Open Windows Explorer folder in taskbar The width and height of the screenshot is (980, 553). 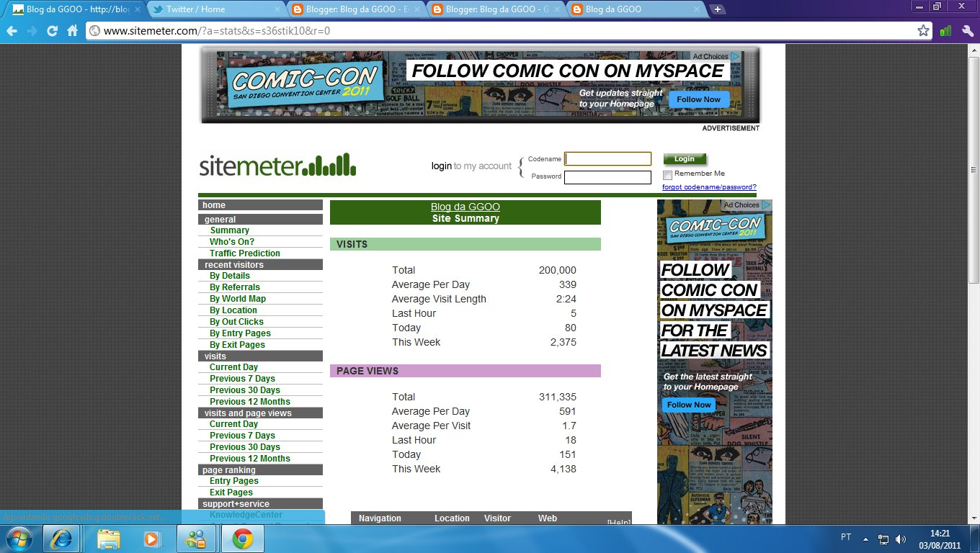click(109, 539)
